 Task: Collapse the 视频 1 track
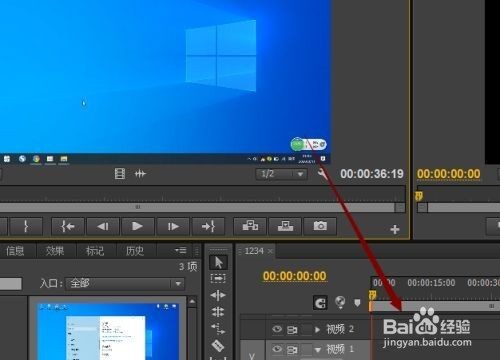coord(318,350)
